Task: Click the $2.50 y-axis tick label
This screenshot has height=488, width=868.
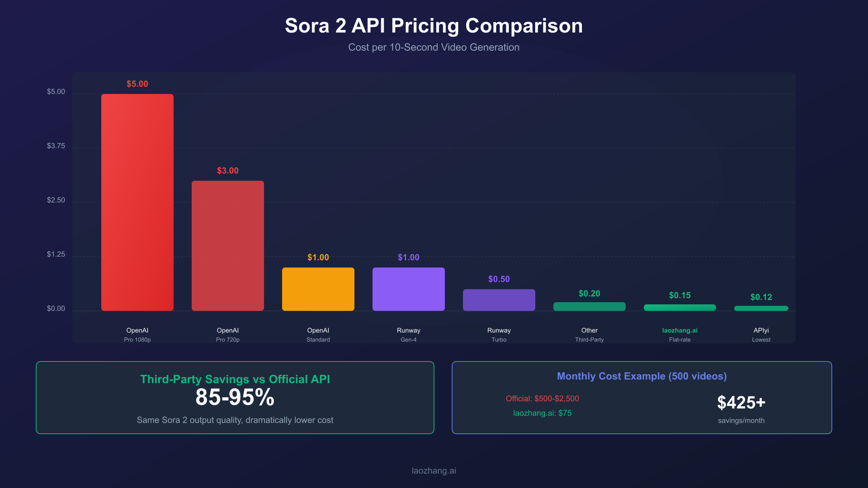Action: click(x=56, y=200)
